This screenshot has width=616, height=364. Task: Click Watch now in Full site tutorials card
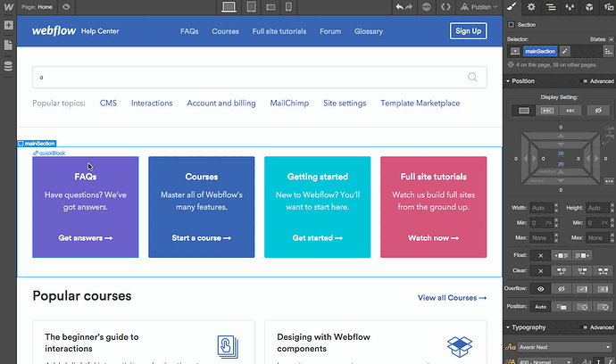tap(433, 238)
